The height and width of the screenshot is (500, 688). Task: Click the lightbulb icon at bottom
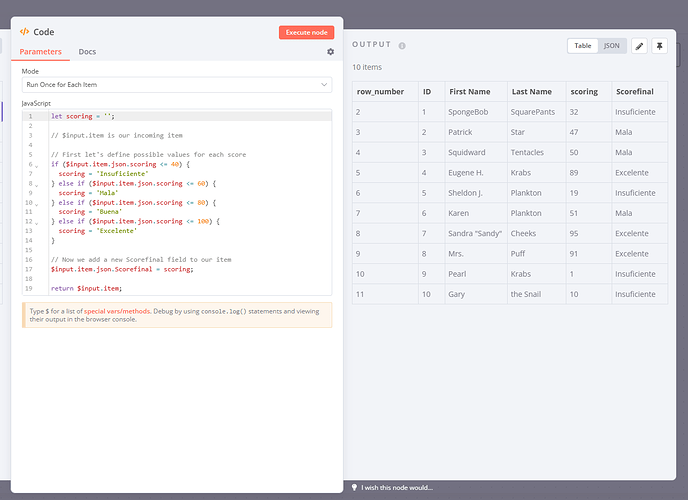coord(354,487)
